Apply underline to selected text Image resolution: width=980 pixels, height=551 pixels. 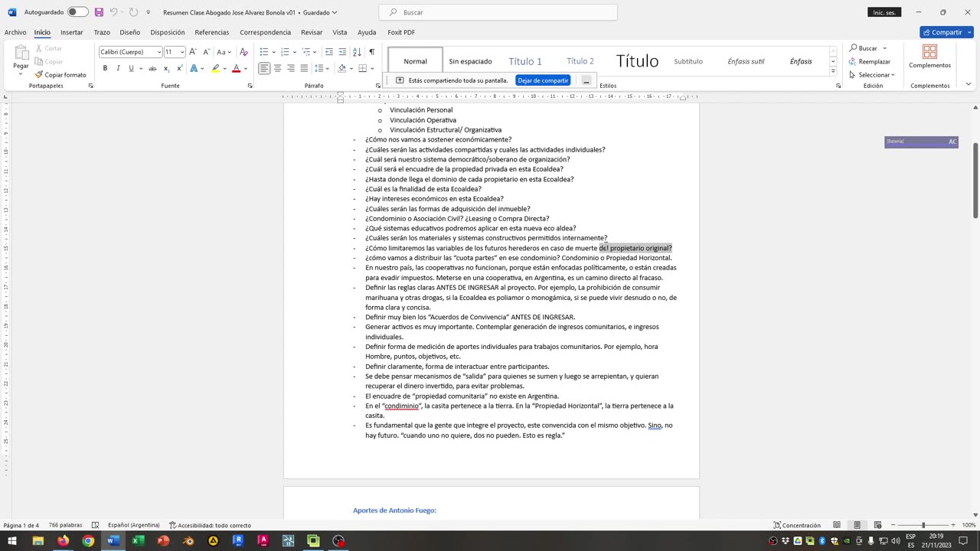(x=131, y=68)
